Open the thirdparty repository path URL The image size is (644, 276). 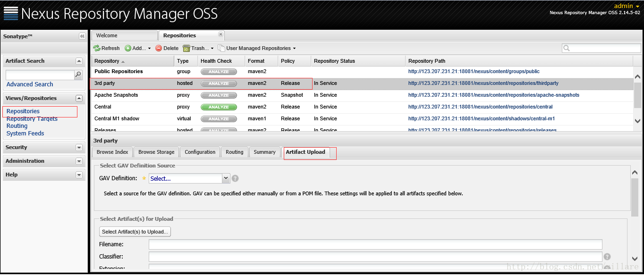pos(483,84)
